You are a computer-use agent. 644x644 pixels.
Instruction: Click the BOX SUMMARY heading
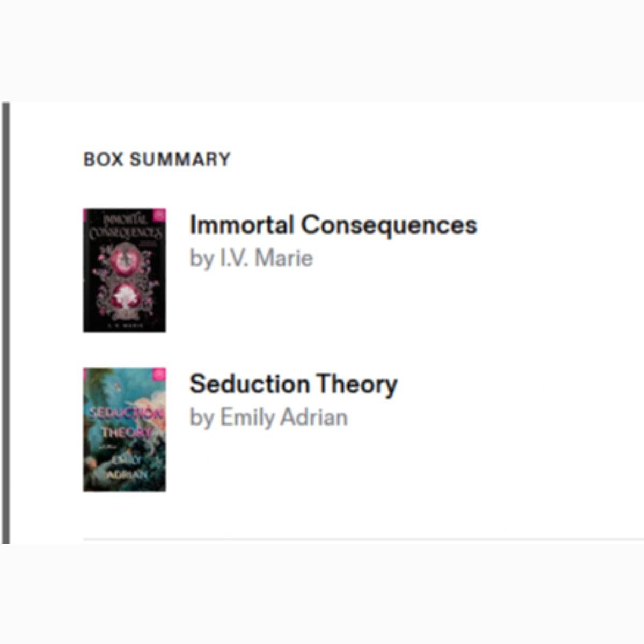(x=157, y=159)
